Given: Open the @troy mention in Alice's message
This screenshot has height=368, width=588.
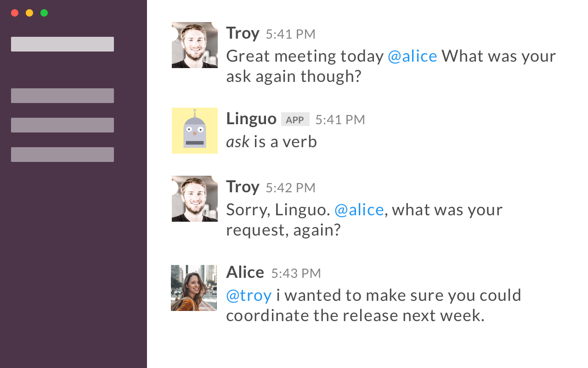Looking at the screenshot, I should click(x=249, y=295).
